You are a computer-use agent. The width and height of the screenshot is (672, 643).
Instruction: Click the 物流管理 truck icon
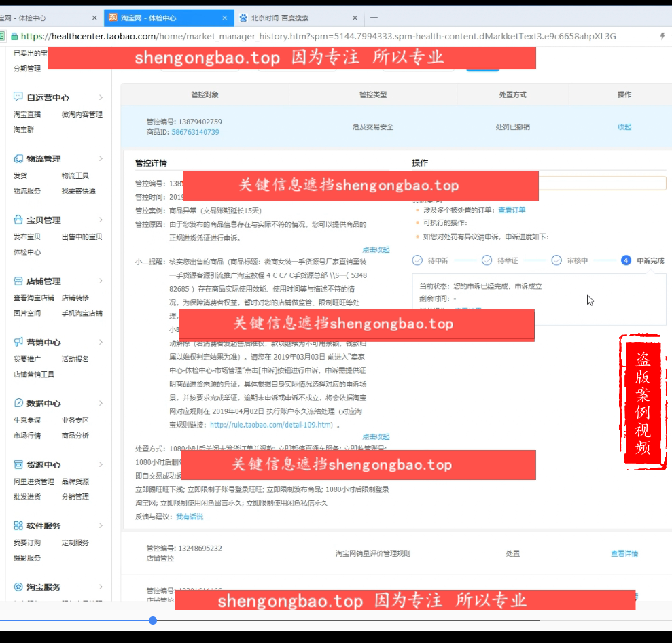(18, 158)
